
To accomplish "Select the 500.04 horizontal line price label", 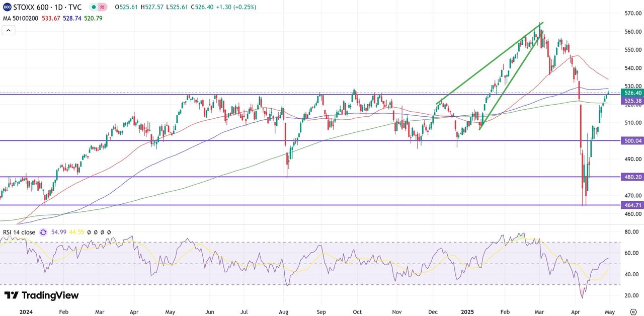I will [632, 141].
